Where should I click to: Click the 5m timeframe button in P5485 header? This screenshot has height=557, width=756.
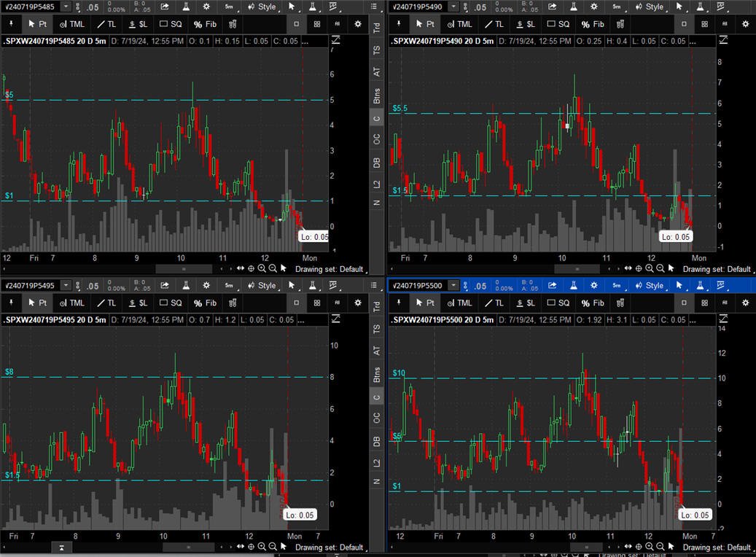[229, 7]
